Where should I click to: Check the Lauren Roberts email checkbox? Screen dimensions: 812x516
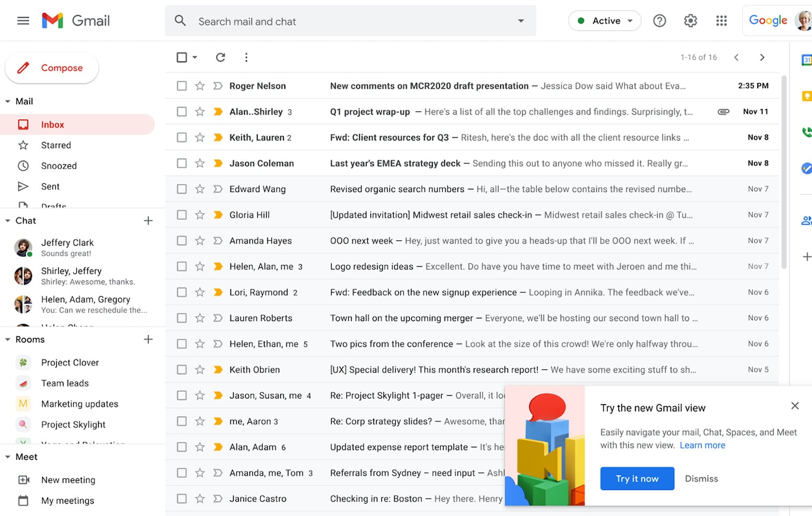tap(182, 318)
